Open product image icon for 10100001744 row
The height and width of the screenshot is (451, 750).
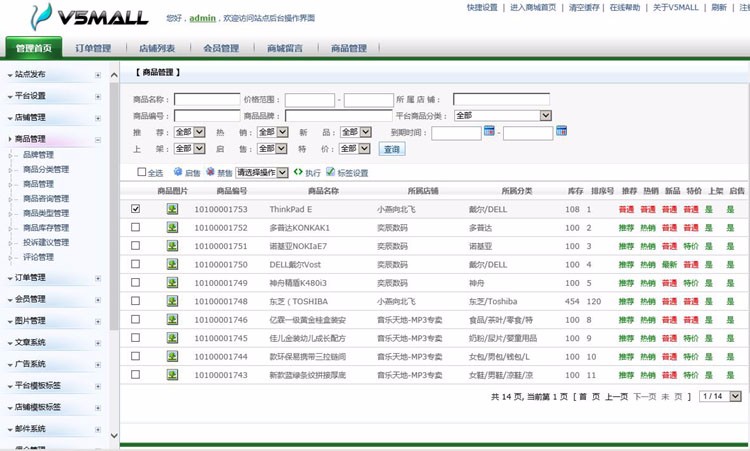[x=172, y=356]
